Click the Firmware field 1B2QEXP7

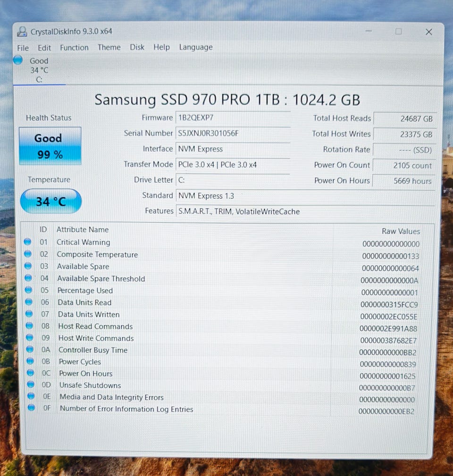tap(233, 118)
